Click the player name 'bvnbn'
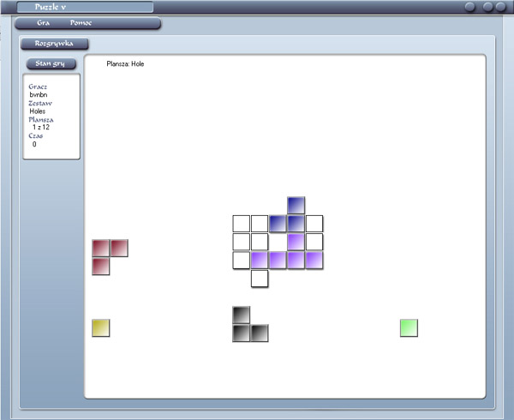This screenshot has height=420, width=514. [39, 95]
